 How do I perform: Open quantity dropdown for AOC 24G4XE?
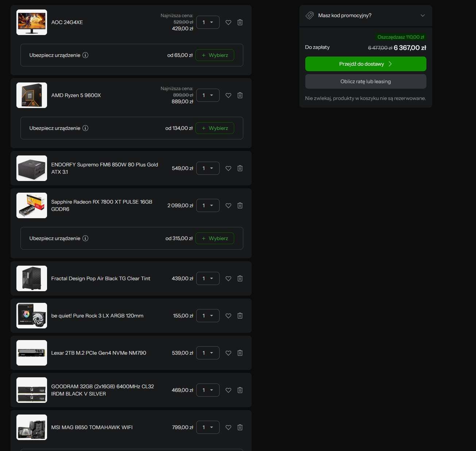tap(208, 22)
